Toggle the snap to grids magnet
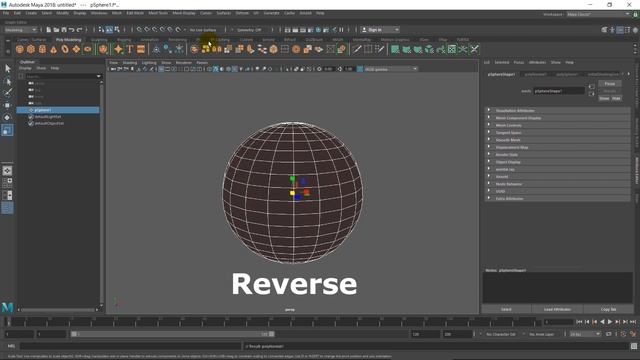The width and height of the screenshot is (640, 360). point(139,30)
